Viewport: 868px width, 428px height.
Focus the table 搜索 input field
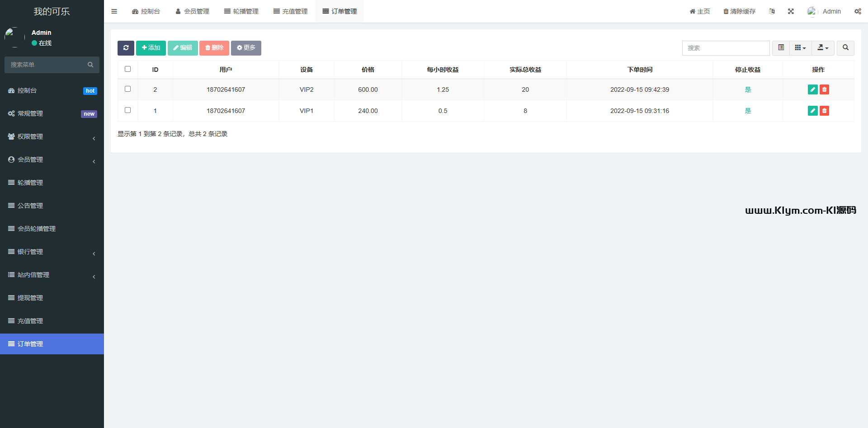[726, 48]
